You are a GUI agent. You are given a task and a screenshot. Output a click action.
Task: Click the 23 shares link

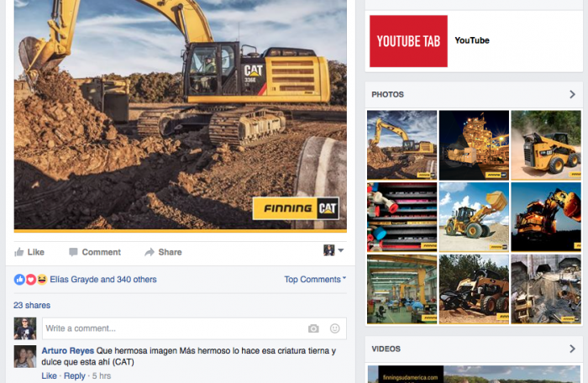(x=32, y=305)
